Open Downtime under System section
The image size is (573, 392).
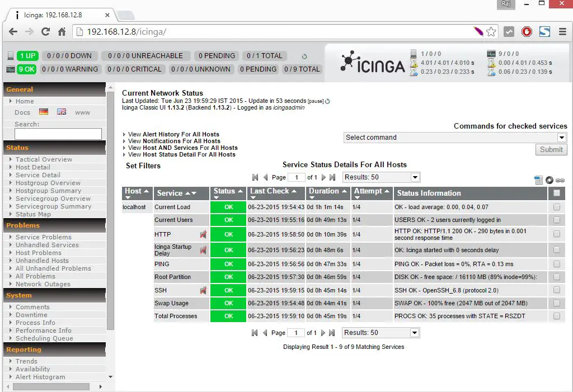tap(31, 315)
